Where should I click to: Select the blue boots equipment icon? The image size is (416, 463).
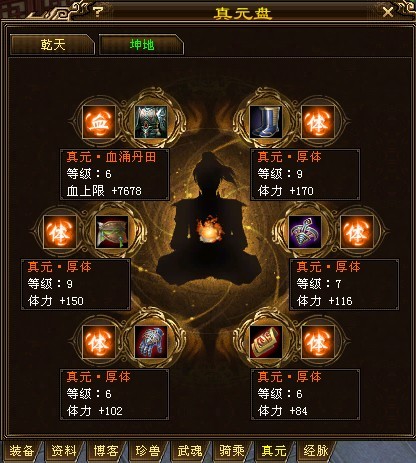266,122
